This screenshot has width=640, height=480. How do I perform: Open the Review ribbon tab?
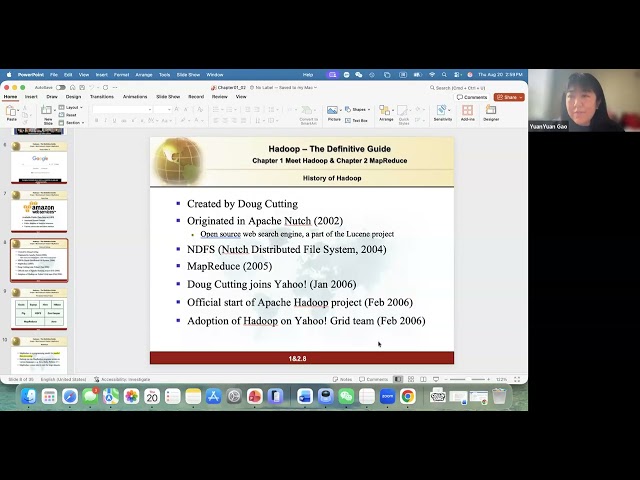pyautogui.click(x=219, y=97)
